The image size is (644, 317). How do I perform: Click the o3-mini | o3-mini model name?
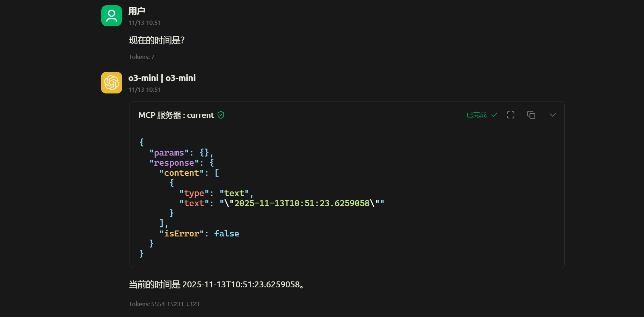pyautogui.click(x=162, y=78)
